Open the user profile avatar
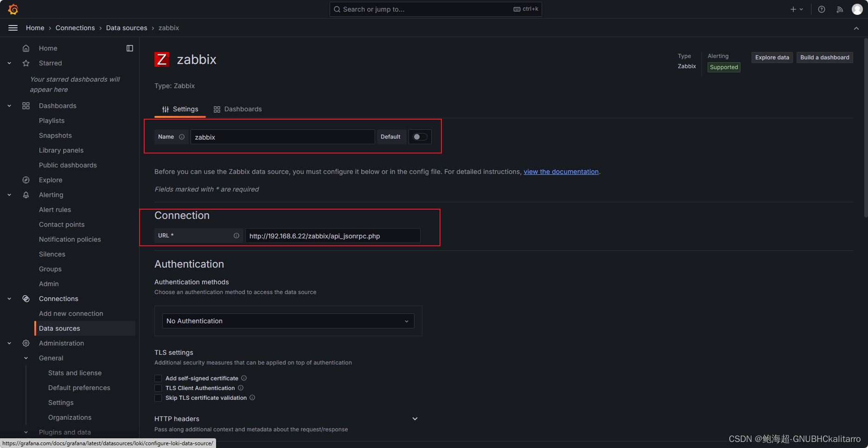868x448 pixels. coord(857,9)
